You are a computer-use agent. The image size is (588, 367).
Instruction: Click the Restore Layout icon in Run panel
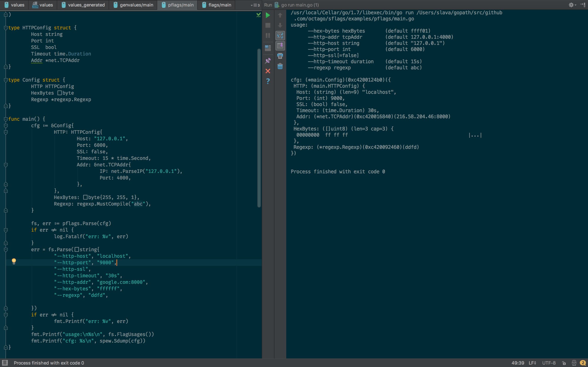click(x=268, y=48)
